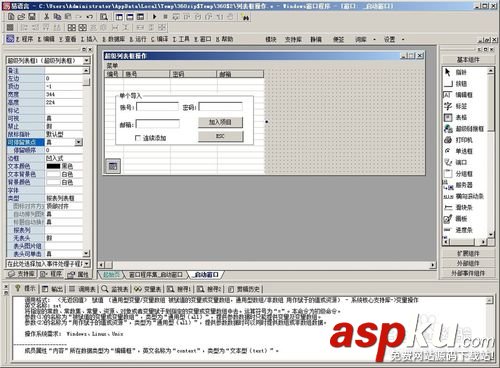
Task: Expand the 外部事件组件 component group
Action: tap(468, 273)
